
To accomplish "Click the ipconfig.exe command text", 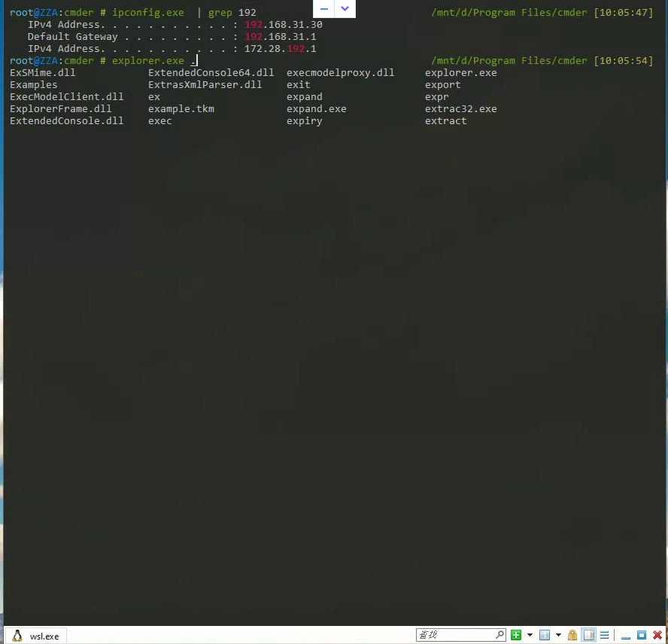I will (x=148, y=13).
